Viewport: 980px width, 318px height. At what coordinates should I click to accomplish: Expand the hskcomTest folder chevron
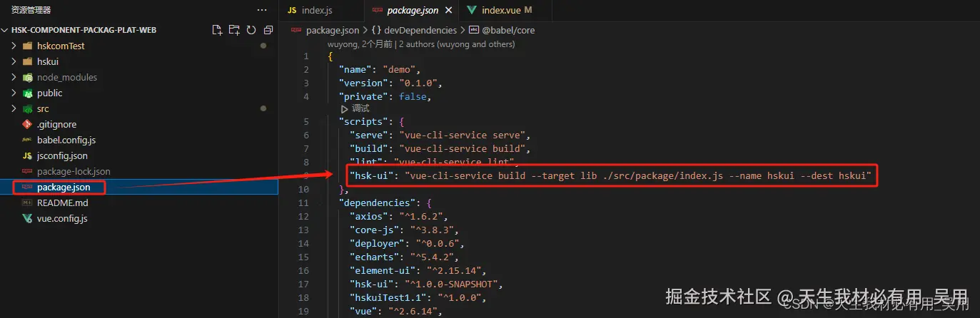[14, 46]
